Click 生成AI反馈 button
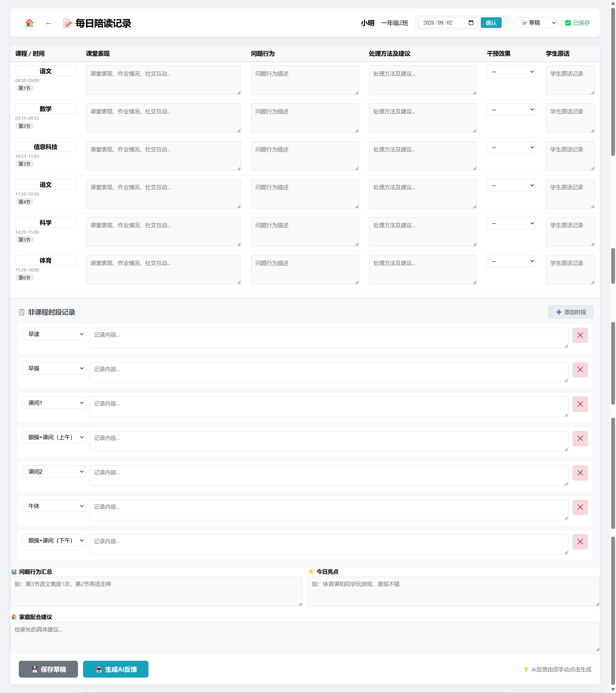The width and height of the screenshot is (616, 693). pyautogui.click(x=115, y=669)
